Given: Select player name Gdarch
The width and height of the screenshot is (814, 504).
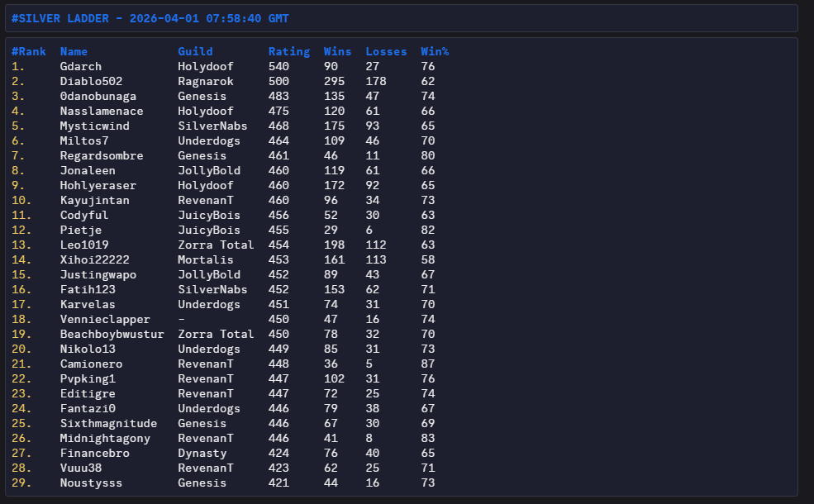Looking at the screenshot, I should (x=81, y=66).
